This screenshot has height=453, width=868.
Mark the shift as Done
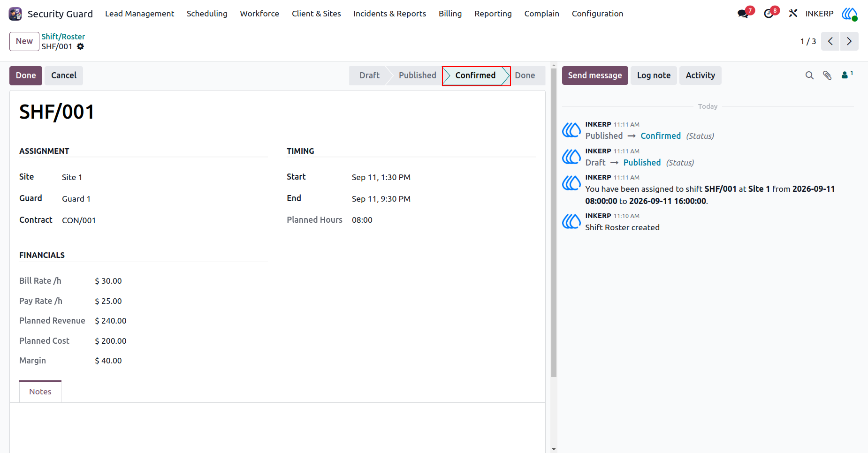point(26,75)
